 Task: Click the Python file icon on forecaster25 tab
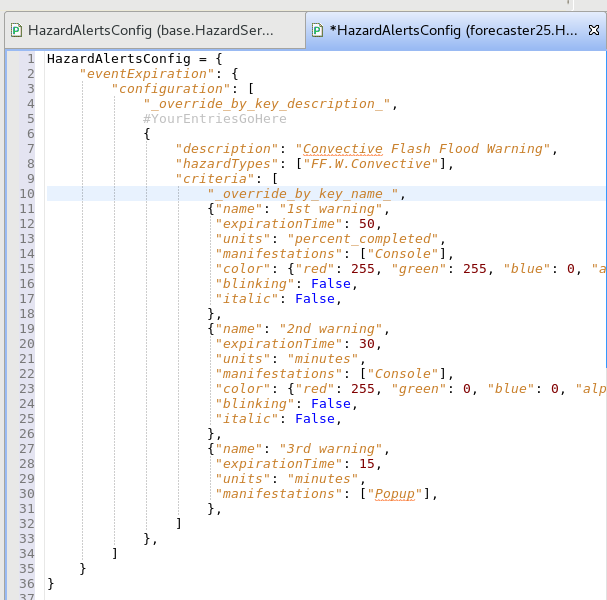317,30
